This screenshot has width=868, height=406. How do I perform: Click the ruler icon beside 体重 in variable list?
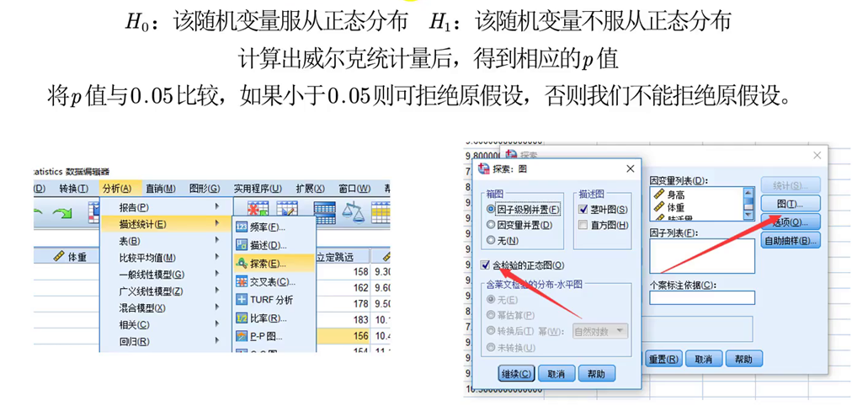coord(658,207)
